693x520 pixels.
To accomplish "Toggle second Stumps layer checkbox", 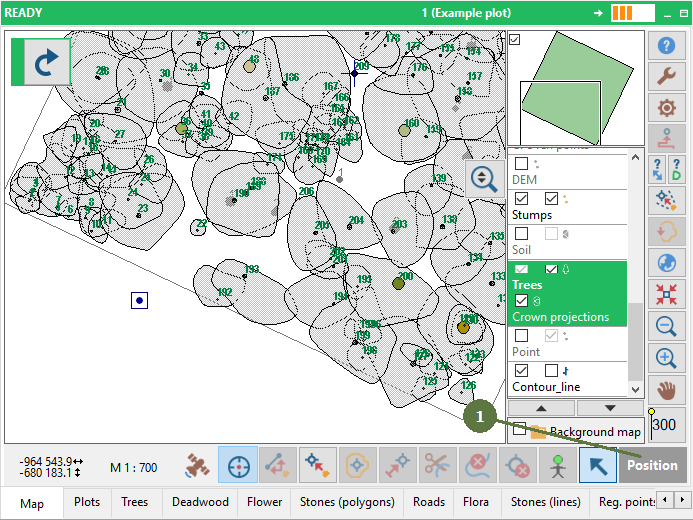I will (551, 198).
